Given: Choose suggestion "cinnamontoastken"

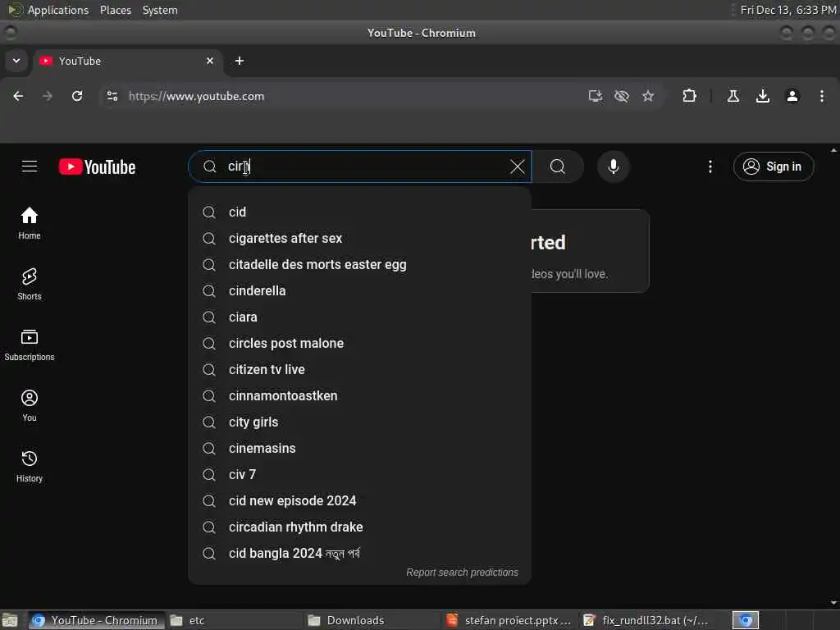Looking at the screenshot, I should (359, 395).
